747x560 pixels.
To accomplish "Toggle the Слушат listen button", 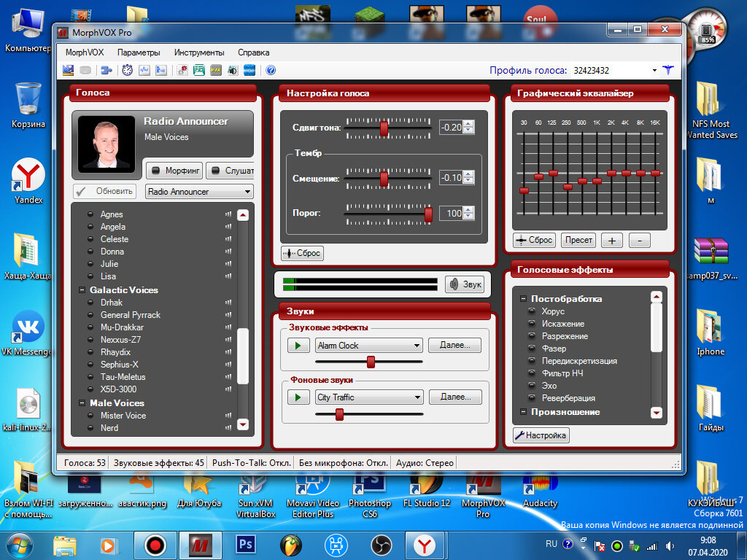I will click(x=231, y=171).
